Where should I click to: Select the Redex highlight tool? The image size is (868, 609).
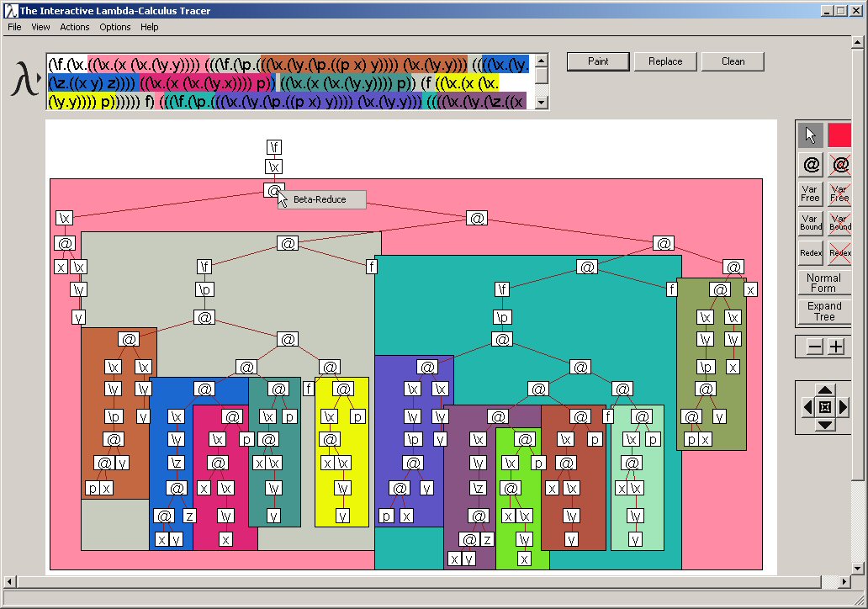pos(810,252)
